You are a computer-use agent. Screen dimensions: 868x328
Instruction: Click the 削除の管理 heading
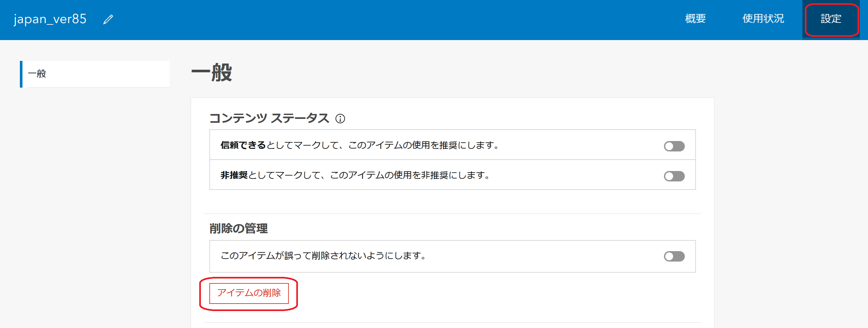[x=239, y=228]
